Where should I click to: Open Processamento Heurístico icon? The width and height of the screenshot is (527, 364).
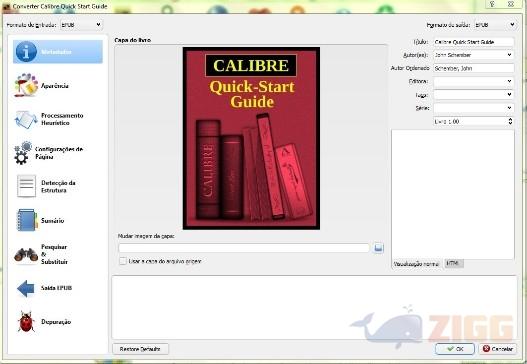26,119
